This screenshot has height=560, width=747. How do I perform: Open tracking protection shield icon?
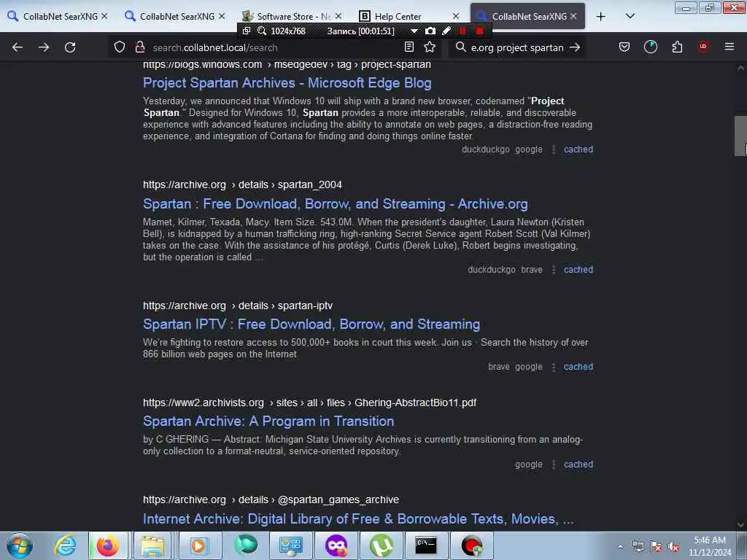click(x=120, y=47)
